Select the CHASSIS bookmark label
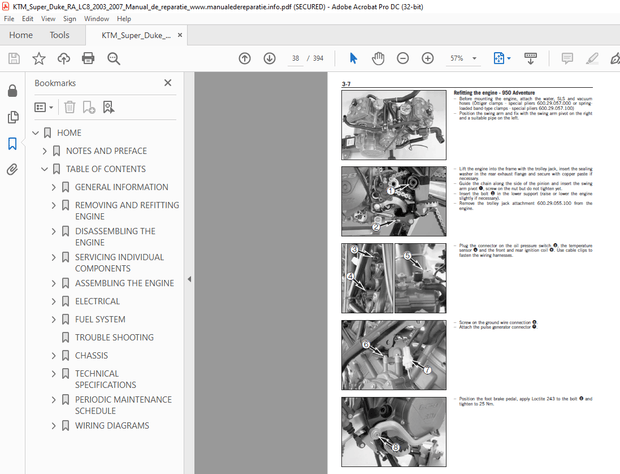Viewport: 620px width, 474px height. pyautogui.click(x=91, y=356)
